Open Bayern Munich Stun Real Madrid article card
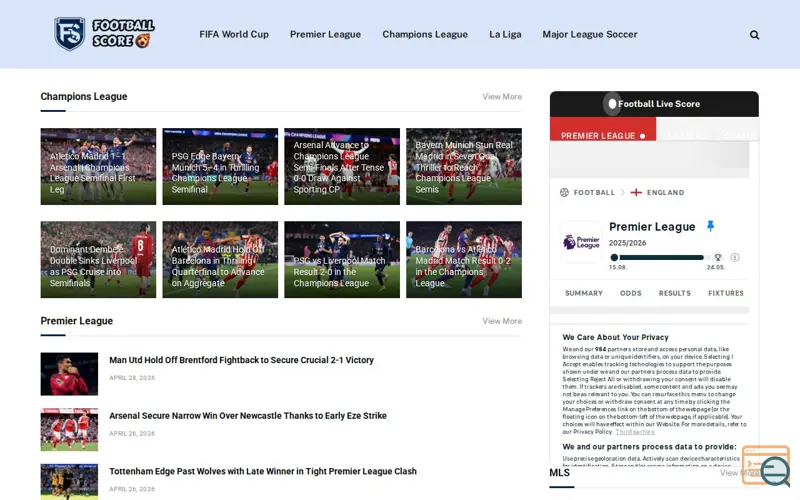Image resolution: width=800 pixels, height=500 pixels. (464, 166)
